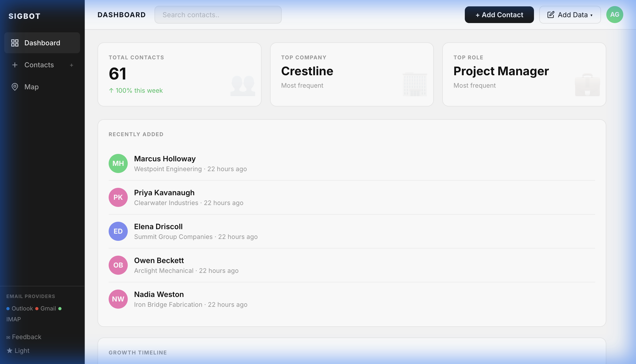The height and width of the screenshot is (364, 636).
Task: Click the pencil icon on Add Data button
Action: tap(551, 15)
